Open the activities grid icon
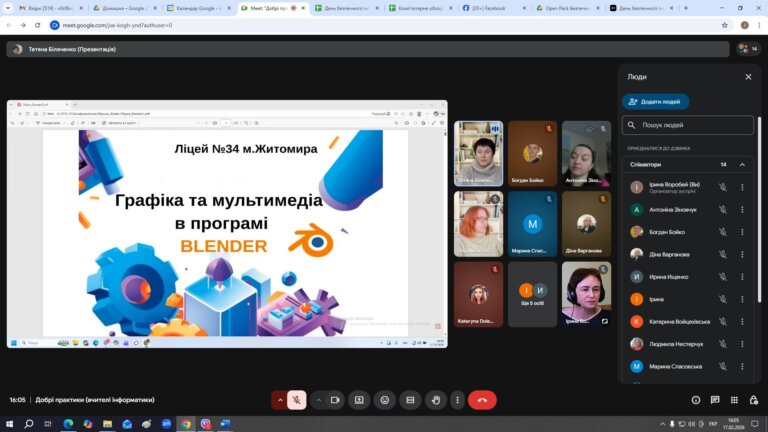 click(734, 400)
